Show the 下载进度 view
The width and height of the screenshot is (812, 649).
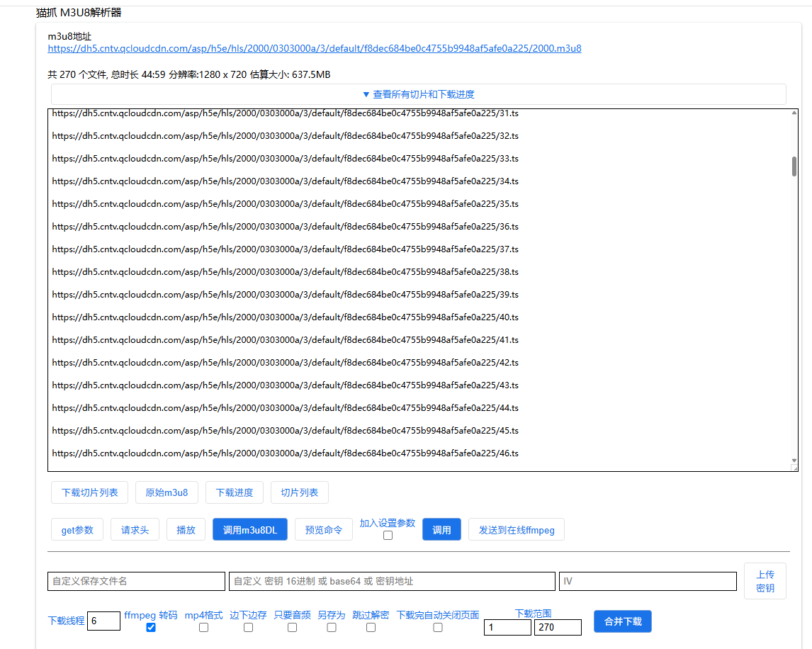(x=235, y=492)
